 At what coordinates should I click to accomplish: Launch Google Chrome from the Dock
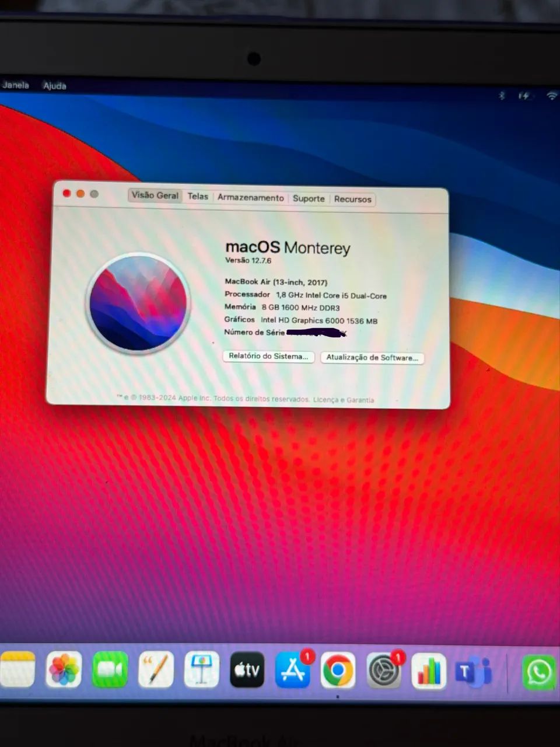tap(338, 671)
